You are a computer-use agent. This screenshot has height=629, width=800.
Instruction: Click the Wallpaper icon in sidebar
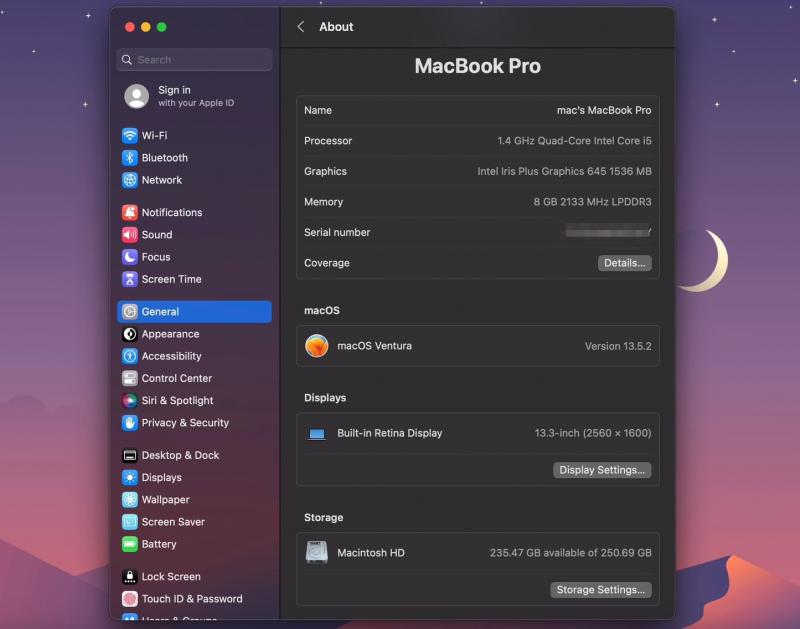[x=130, y=499]
